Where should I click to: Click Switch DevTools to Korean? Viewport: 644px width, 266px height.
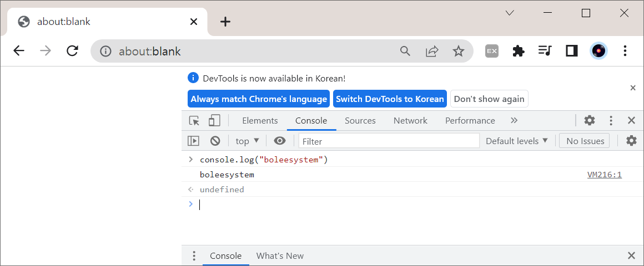(x=390, y=99)
